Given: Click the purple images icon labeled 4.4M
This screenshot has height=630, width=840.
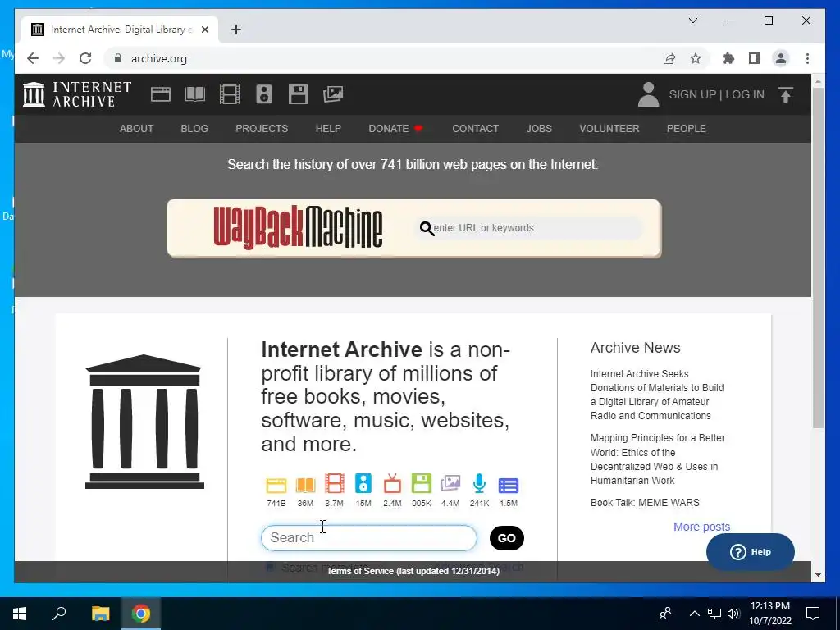Looking at the screenshot, I should (x=450, y=484).
